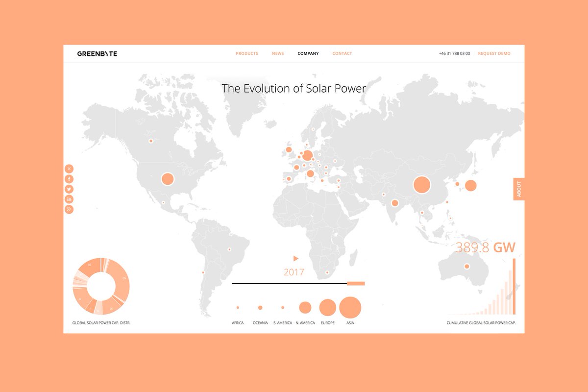588x392 pixels.
Task: Click the 'OCEANIA' legend label
Action: click(x=260, y=323)
